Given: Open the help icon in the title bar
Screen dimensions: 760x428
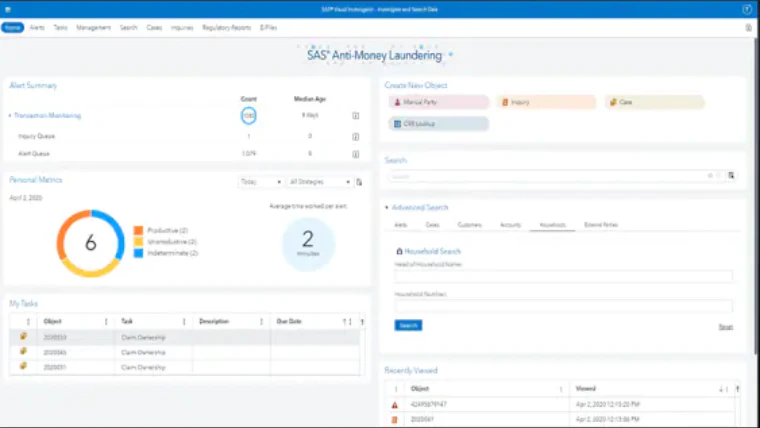Looking at the screenshot, I should tap(747, 9).
